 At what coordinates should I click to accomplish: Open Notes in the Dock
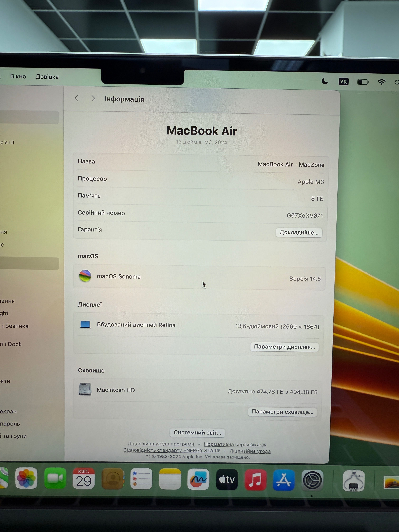(170, 479)
